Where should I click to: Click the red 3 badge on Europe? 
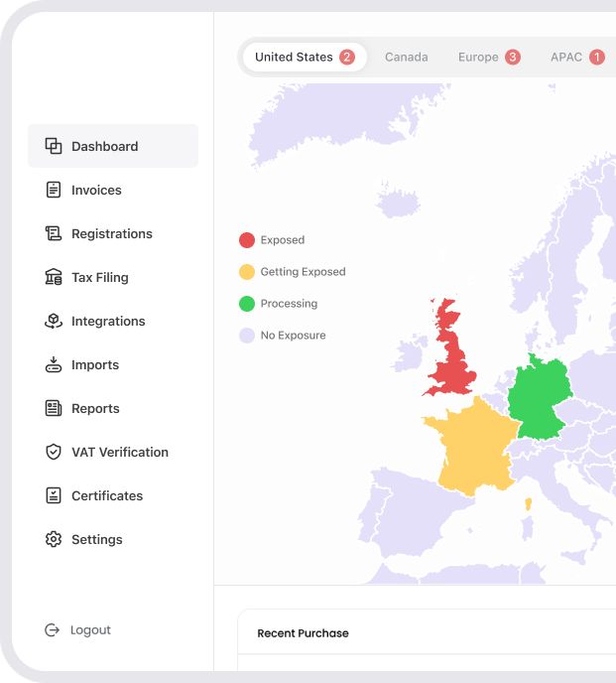click(x=513, y=57)
